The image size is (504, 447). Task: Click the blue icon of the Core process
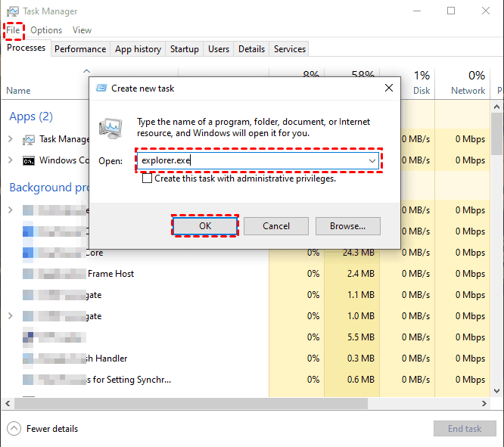28,253
